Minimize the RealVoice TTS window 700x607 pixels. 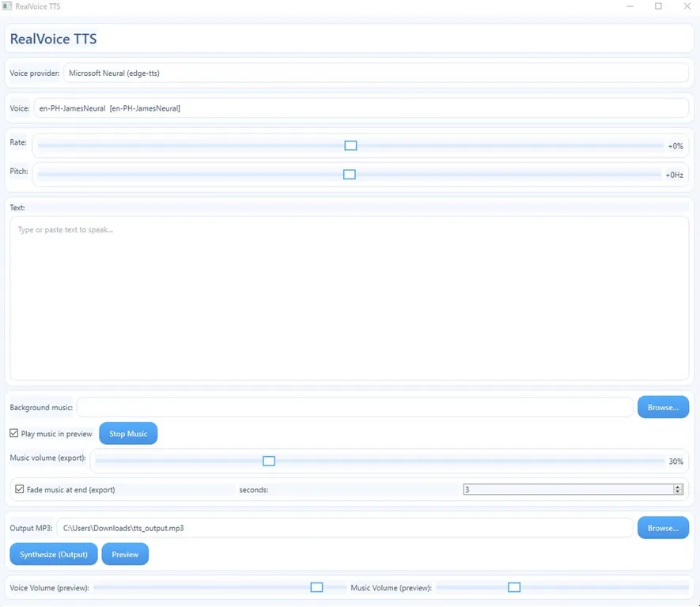pyautogui.click(x=630, y=6)
